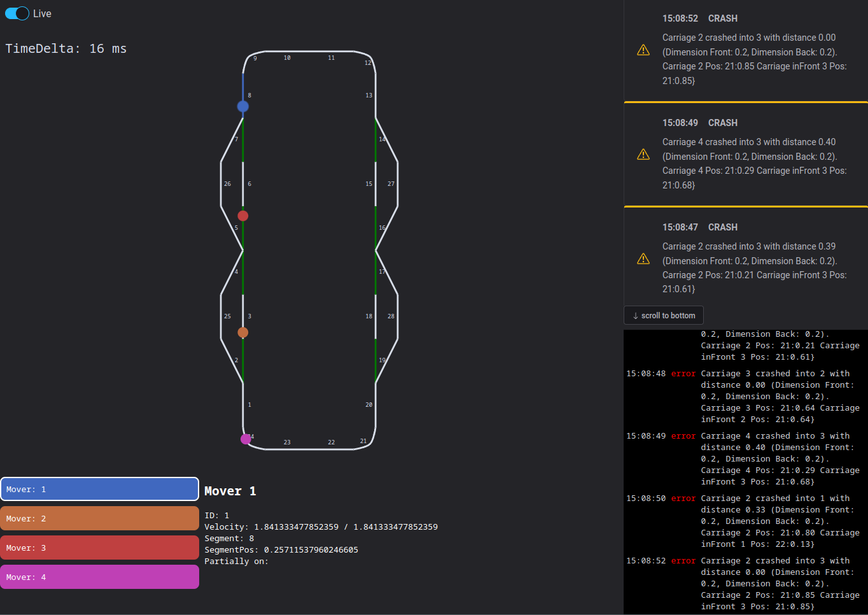Choose Mover 3 in the mover list

click(x=100, y=548)
